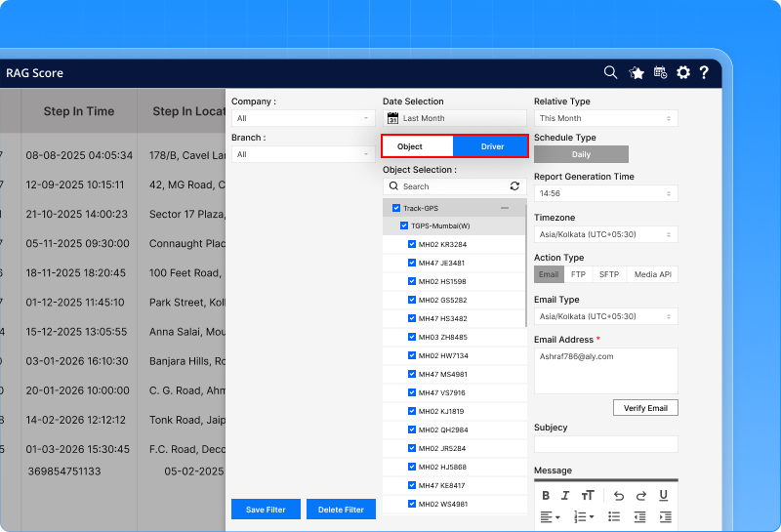Open the Timezone dropdown
781x532 pixels.
[605, 234]
